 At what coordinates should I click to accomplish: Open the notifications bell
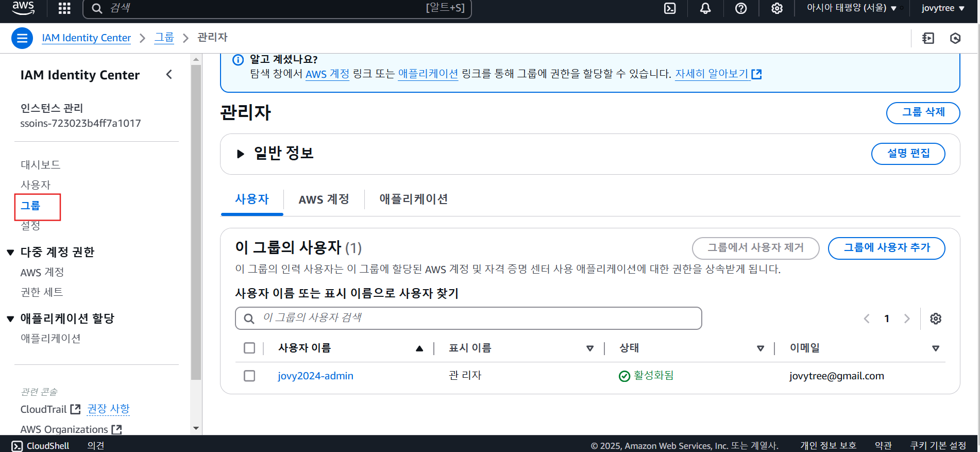click(705, 8)
